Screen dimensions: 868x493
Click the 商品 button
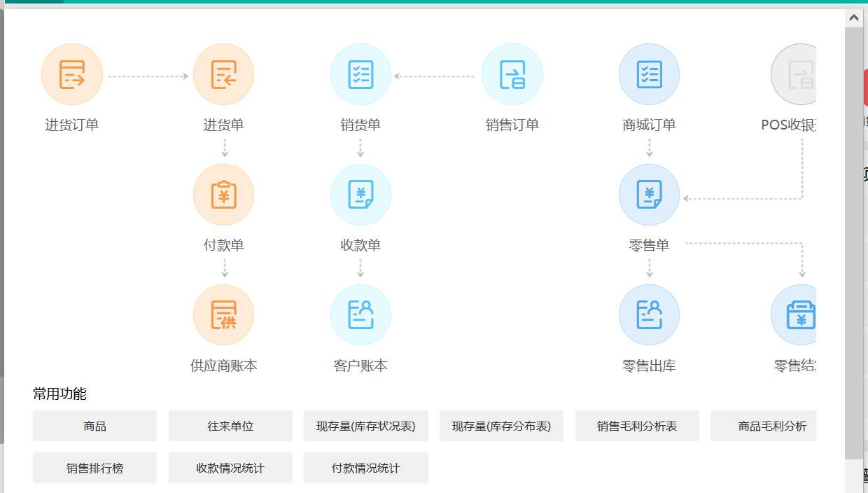94,426
